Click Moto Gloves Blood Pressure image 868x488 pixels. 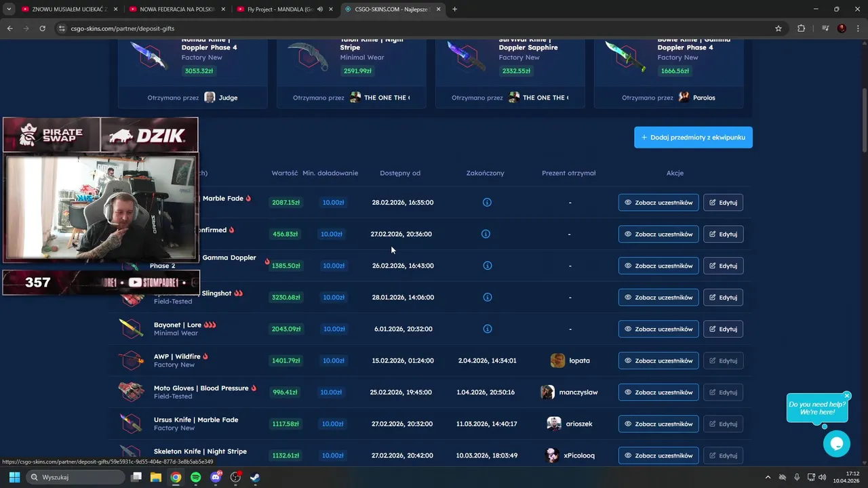[x=131, y=392]
